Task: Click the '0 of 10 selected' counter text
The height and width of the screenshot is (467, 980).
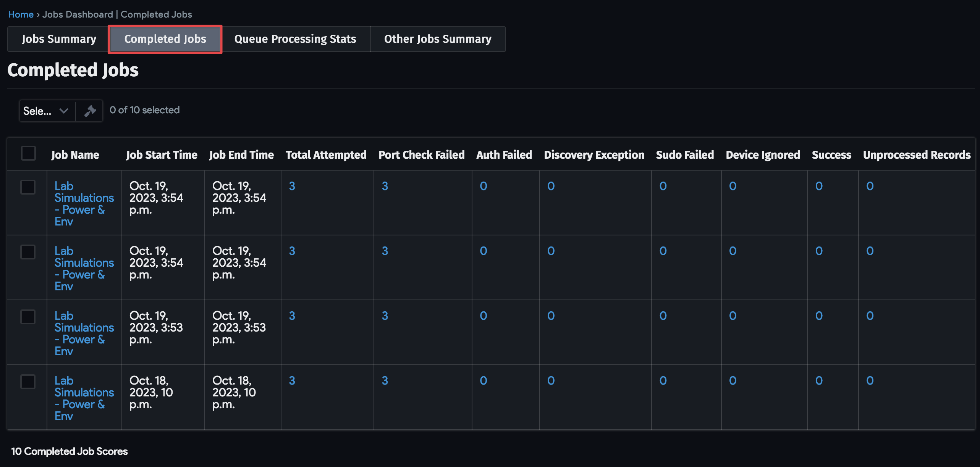Action: (144, 110)
